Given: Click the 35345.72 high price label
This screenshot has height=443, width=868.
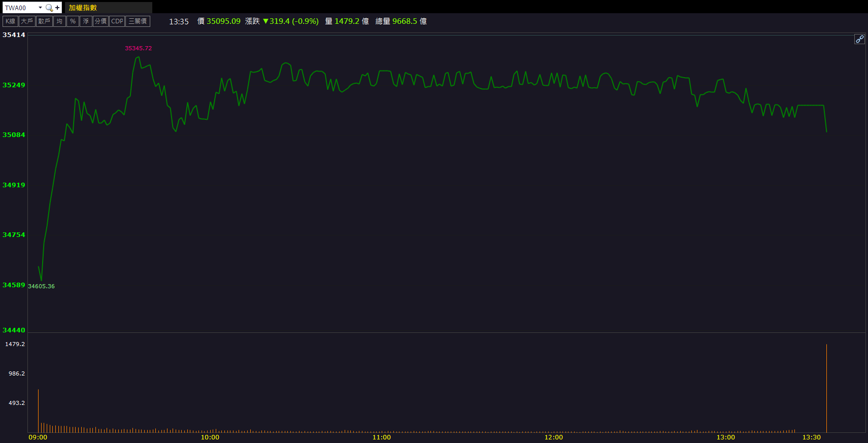Looking at the screenshot, I should [x=139, y=48].
